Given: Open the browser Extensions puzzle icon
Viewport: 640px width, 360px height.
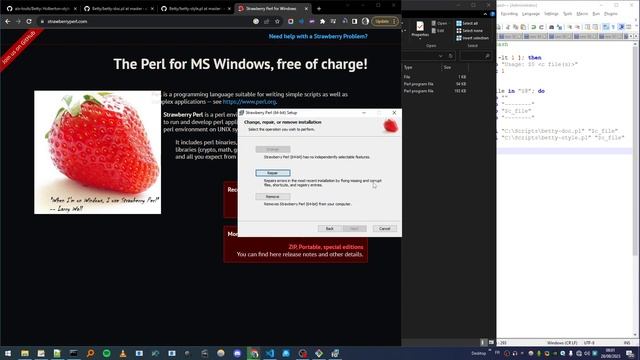Looking at the screenshot, I should click(x=322, y=21).
